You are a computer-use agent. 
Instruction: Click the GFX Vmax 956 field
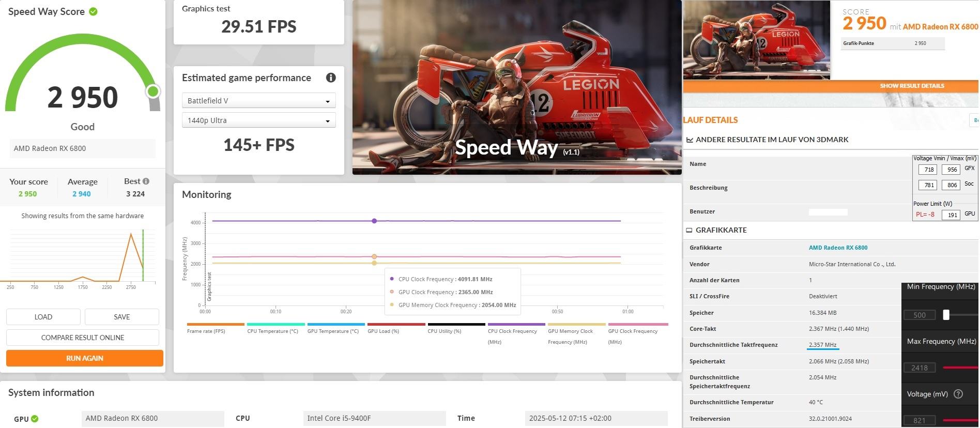tap(952, 170)
